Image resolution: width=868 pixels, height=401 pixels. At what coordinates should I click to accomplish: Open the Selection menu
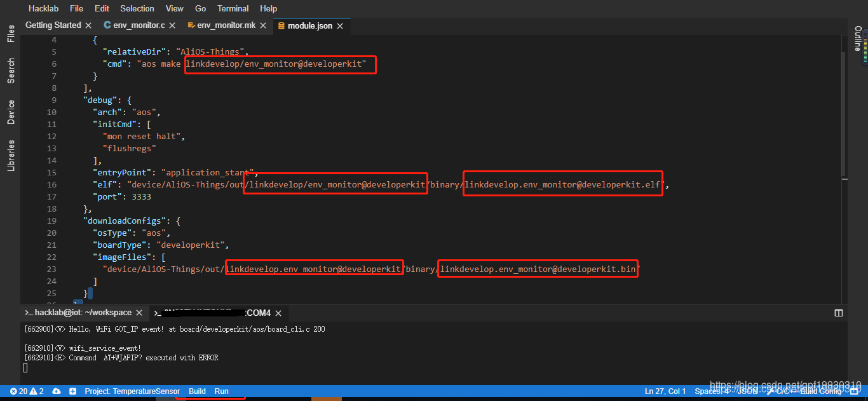coord(137,8)
